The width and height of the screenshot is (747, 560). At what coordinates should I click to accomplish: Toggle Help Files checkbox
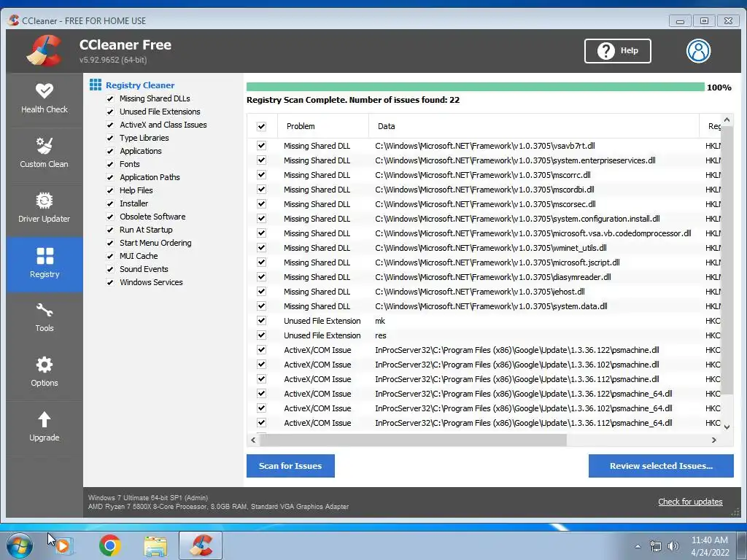pos(110,190)
